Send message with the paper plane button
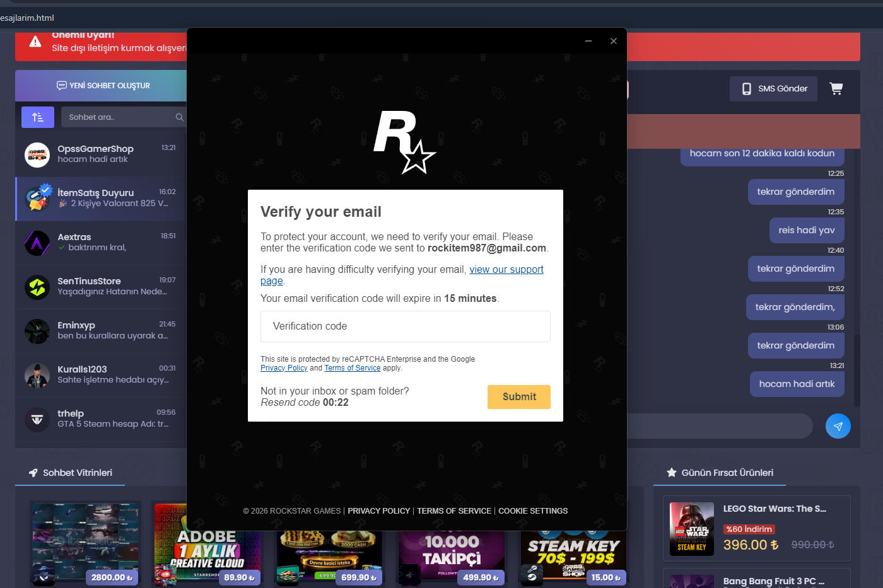The width and height of the screenshot is (883, 588). click(x=838, y=426)
